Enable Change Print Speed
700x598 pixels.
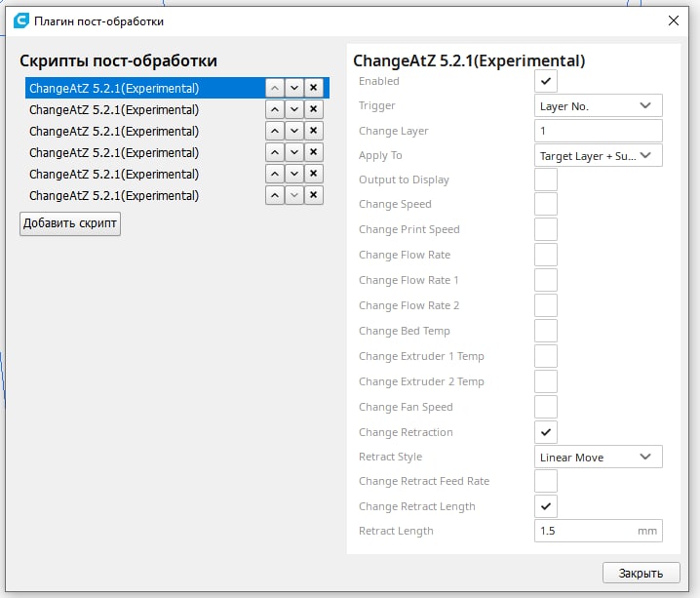[x=546, y=229]
